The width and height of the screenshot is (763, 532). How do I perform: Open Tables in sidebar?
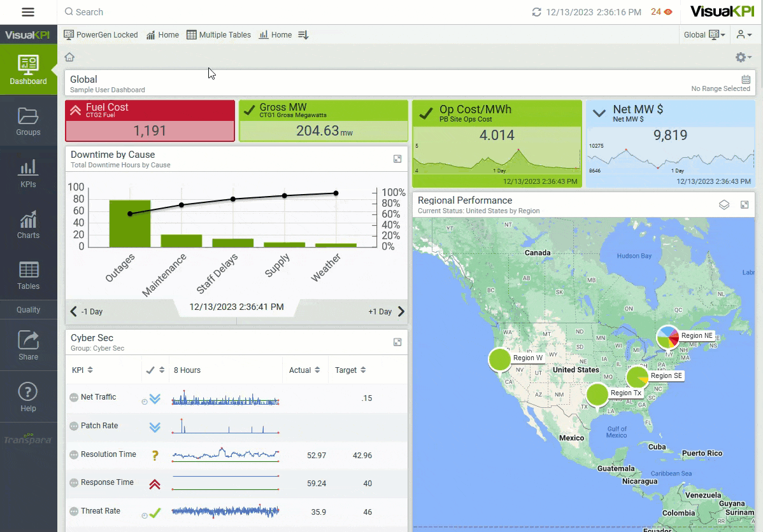click(28, 276)
